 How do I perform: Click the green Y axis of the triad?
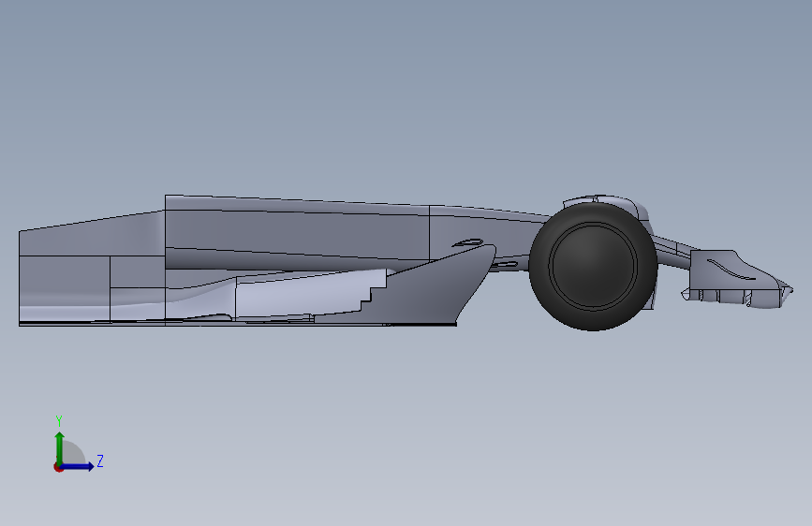coord(59,448)
